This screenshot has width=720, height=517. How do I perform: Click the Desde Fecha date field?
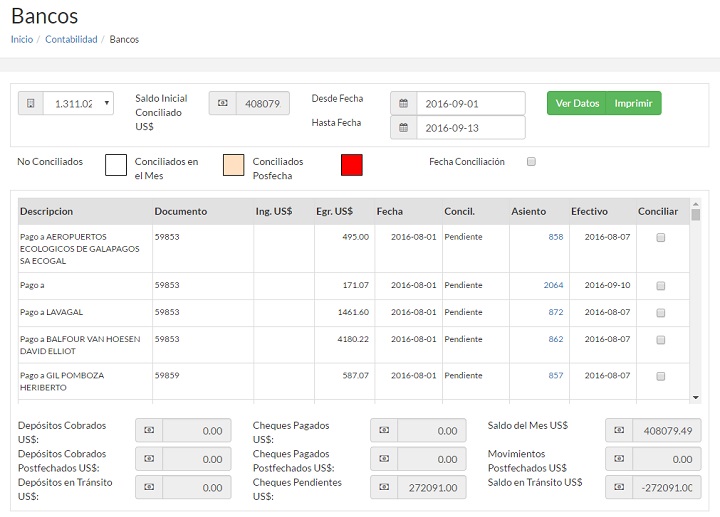(471, 103)
